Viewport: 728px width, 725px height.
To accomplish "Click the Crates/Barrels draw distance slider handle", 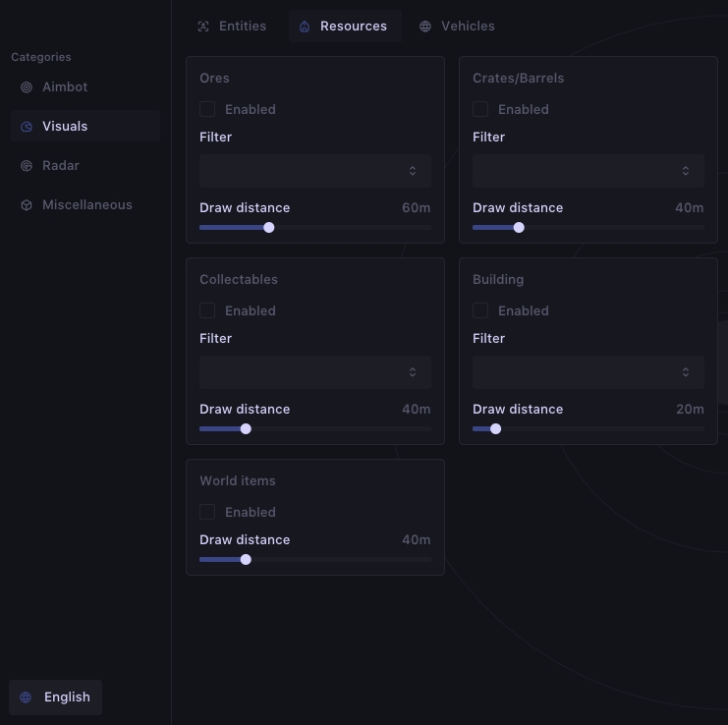I will click(519, 228).
